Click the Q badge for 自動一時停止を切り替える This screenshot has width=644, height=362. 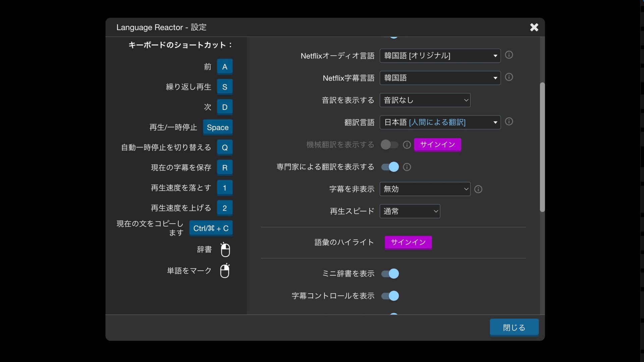click(x=224, y=147)
